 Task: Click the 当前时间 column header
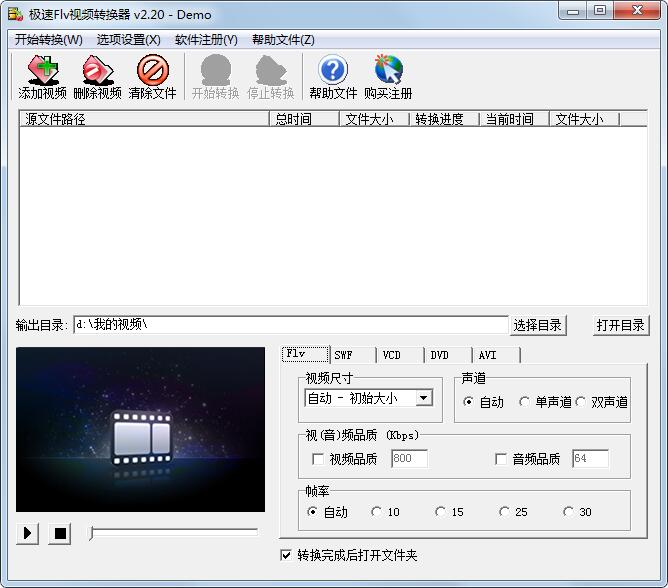(514, 119)
